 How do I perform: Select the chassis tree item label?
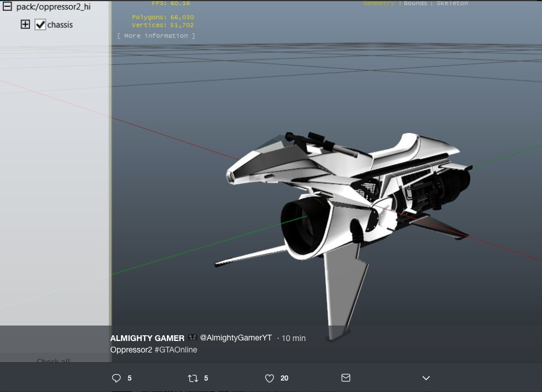pyautogui.click(x=60, y=25)
